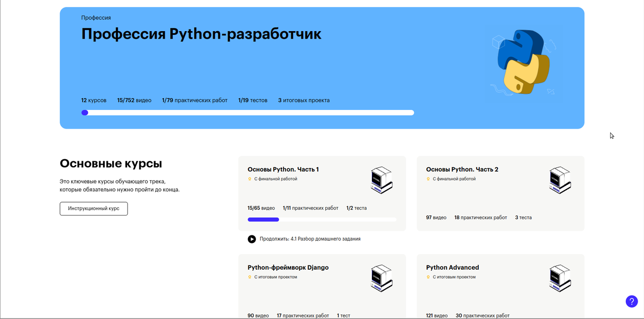This screenshot has height=319, width=644.
Task: Click the course icon on Python Advanced
Action: [560, 278]
